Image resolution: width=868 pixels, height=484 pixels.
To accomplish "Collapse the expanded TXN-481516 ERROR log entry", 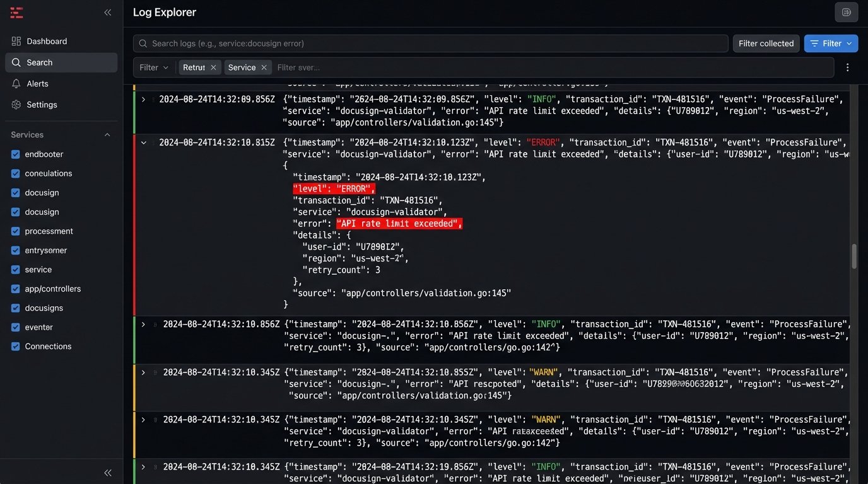I will 143,142.
